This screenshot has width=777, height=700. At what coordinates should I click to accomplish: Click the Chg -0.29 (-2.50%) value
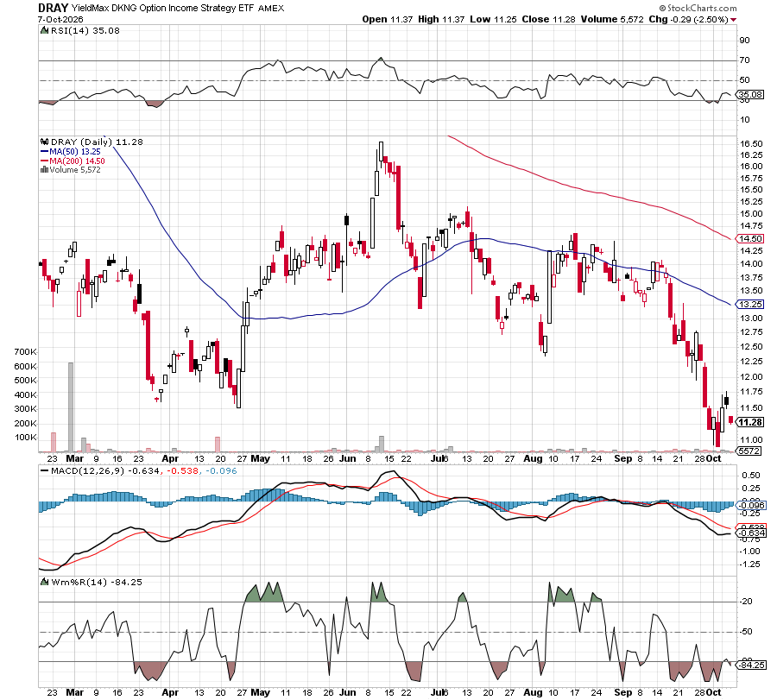tap(688, 19)
